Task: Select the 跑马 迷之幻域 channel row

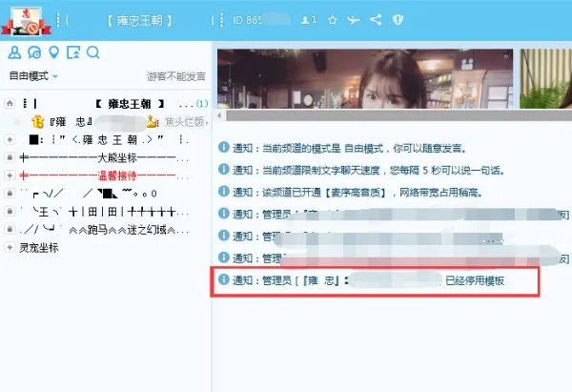Action: click(106, 230)
